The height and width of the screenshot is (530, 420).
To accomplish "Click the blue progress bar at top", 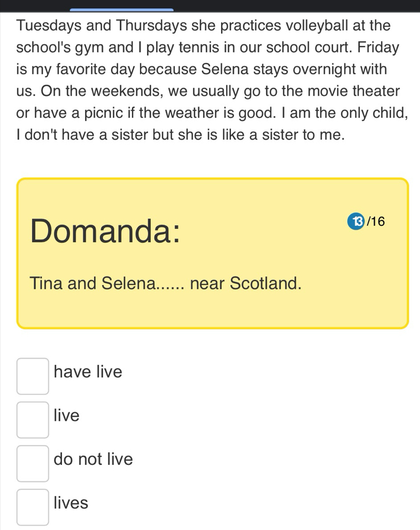I will [121, 10].
